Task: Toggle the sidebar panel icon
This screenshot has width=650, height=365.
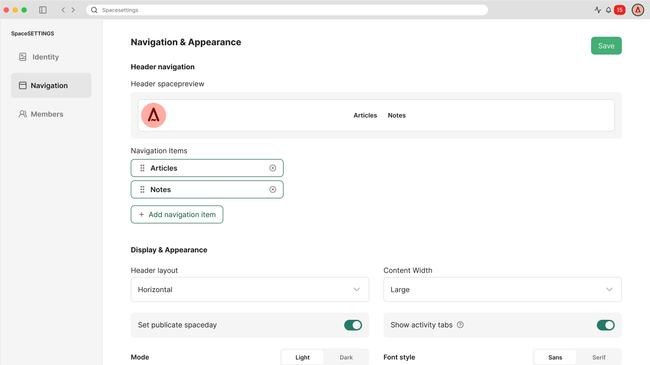Action: click(x=43, y=10)
